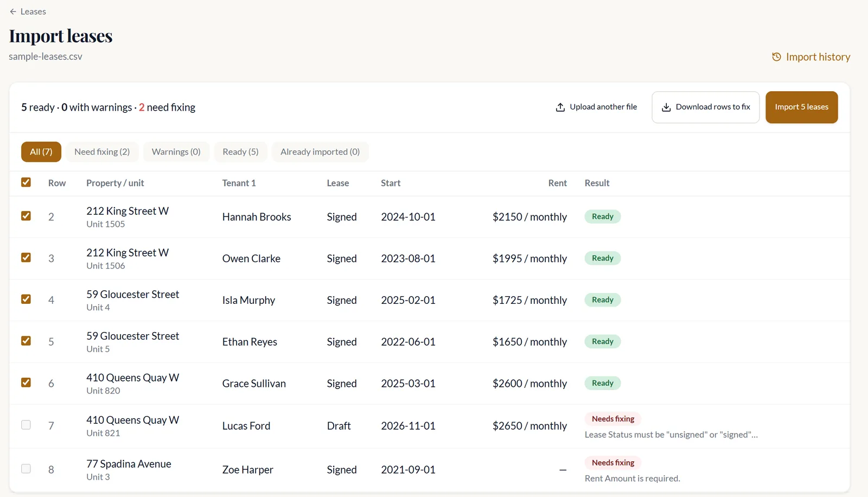Image resolution: width=868 pixels, height=497 pixels.
Task: Click the Property / unit column header
Action: [115, 183]
